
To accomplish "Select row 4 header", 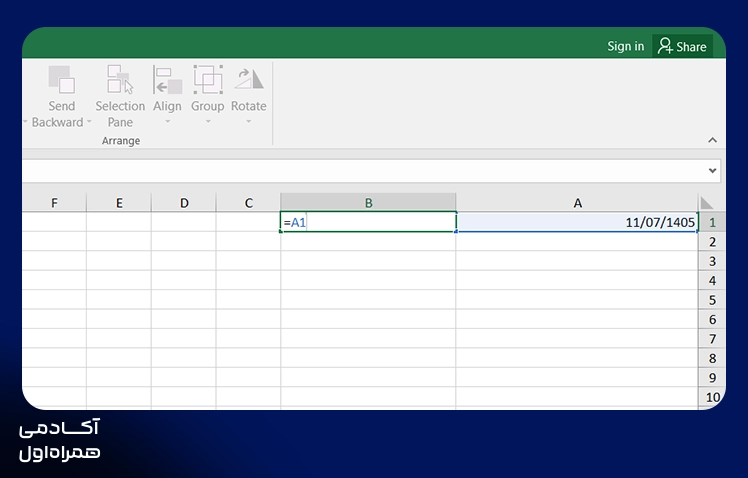I will point(712,281).
